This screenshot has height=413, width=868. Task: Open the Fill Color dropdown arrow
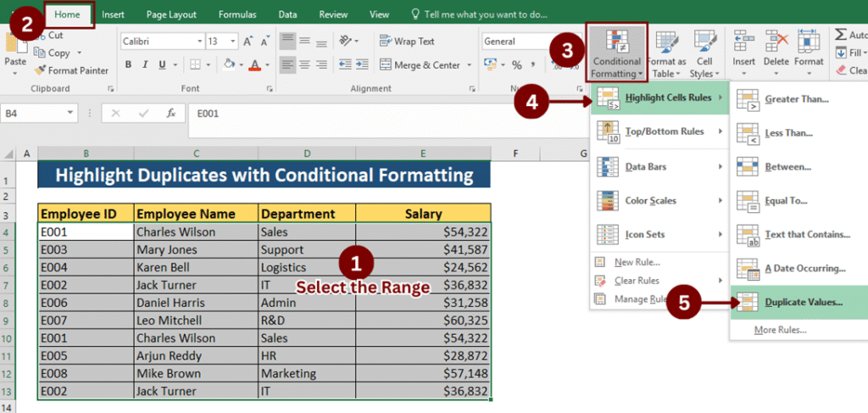(x=242, y=65)
